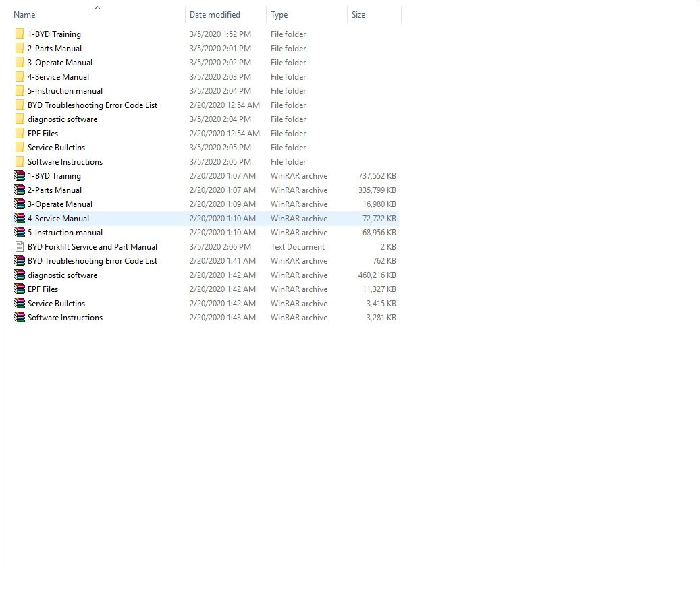Select the EPF Files folder name
This screenshot has height=589, width=700.
pyautogui.click(x=43, y=134)
